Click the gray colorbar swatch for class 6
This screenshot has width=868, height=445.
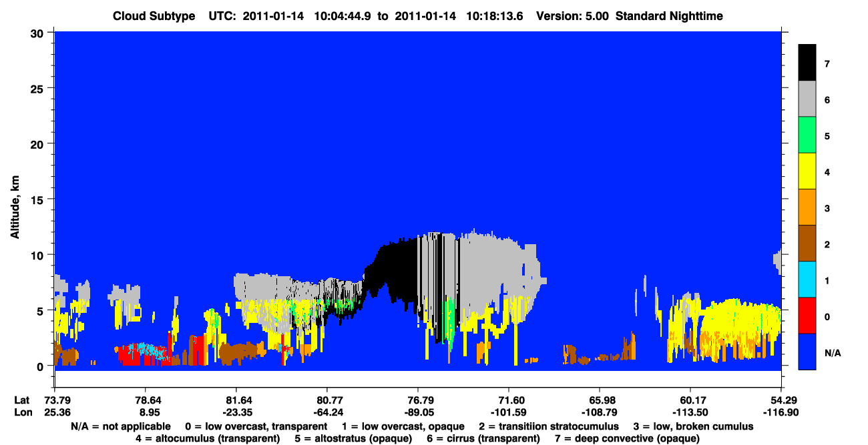807,99
